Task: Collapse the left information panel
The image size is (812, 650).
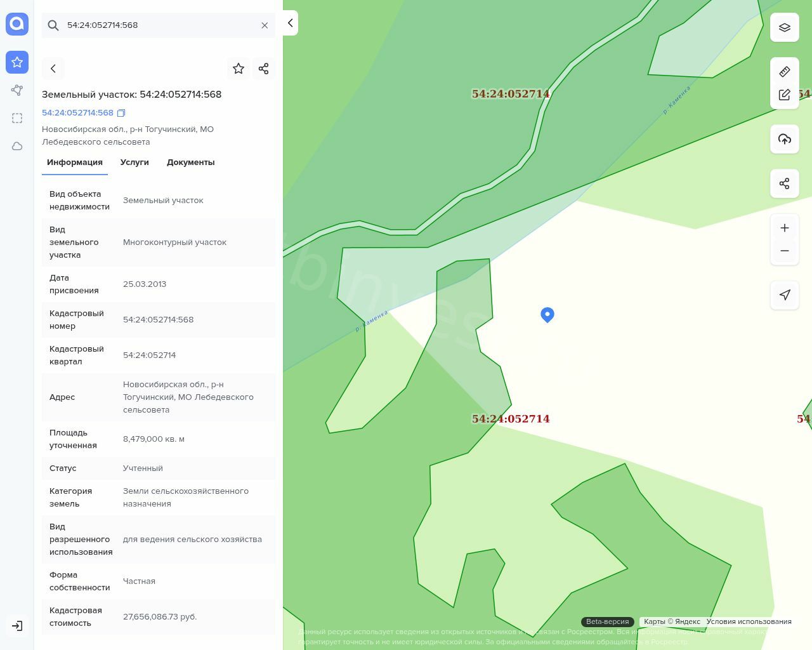Action: point(290,23)
